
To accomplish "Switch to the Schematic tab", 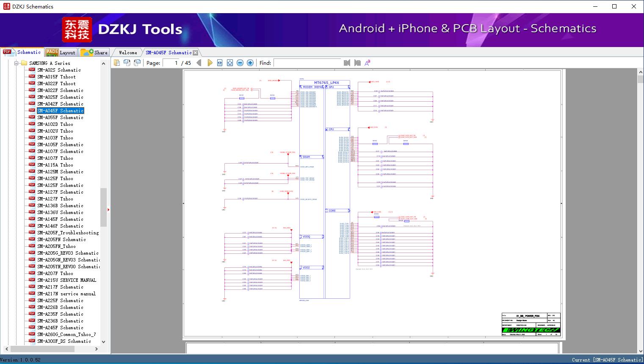I will click(22, 52).
